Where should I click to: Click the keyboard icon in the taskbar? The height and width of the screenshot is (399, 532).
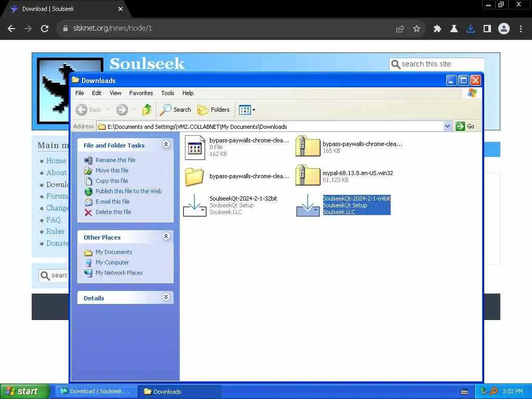click(x=464, y=392)
